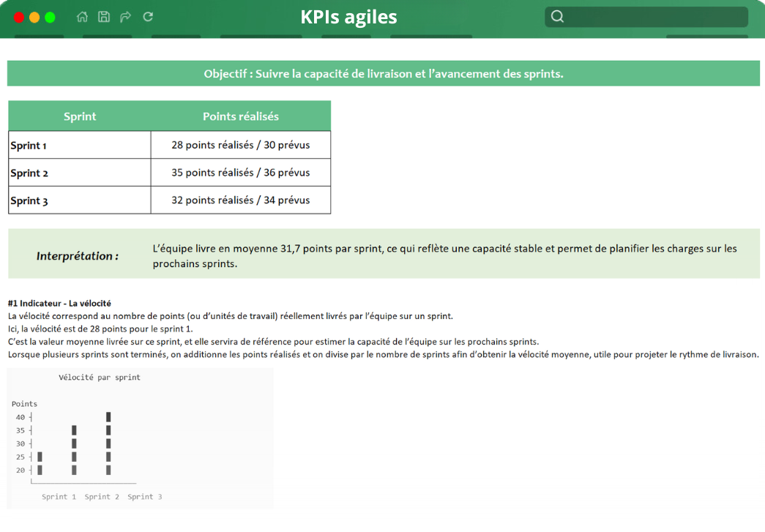Click the Save icon in the toolbar
This screenshot has height=532, width=765.
point(103,16)
